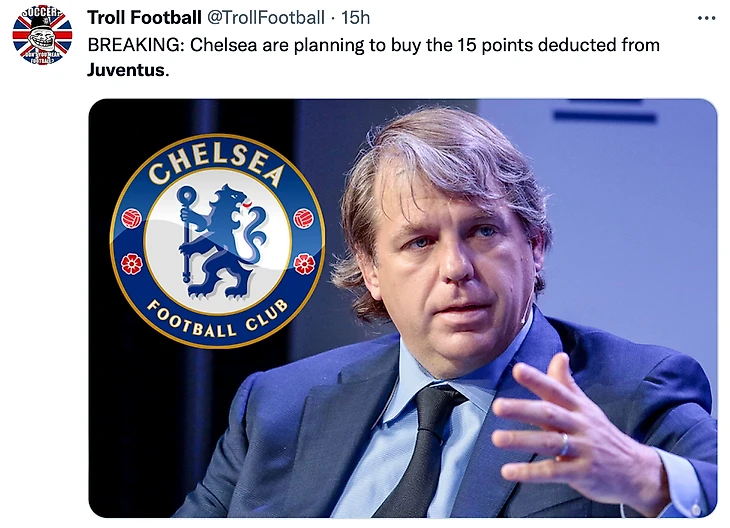Click the right red rose on the crest
This screenshot has width=730, height=528.
pyautogui.click(x=304, y=263)
